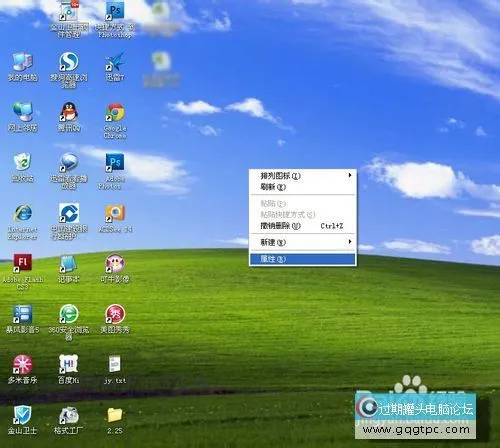Image resolution: width=500 pixels, height=448 pixels.
Task: Select the 格式工厂 Format Factory shortcut
Action: coord(69,420)
